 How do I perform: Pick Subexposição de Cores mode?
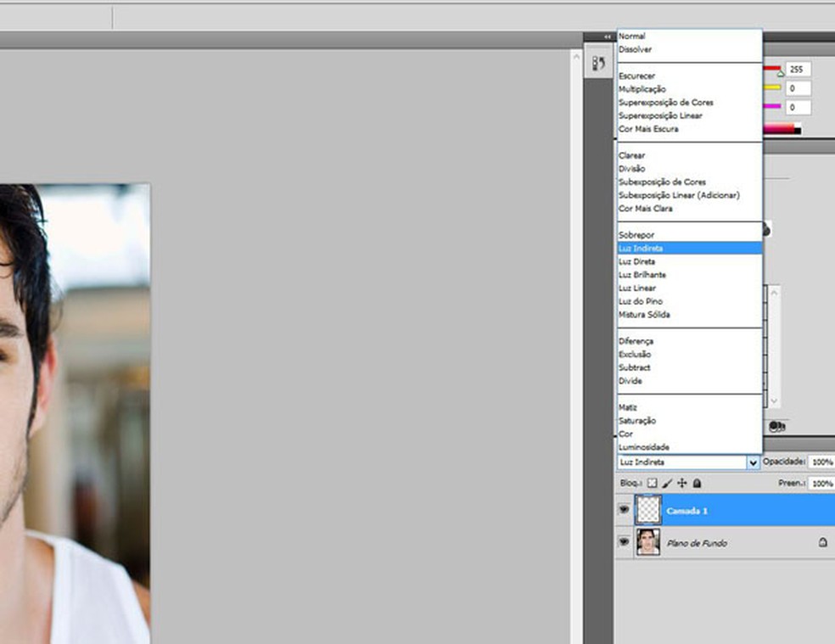(x=690, y=182)
